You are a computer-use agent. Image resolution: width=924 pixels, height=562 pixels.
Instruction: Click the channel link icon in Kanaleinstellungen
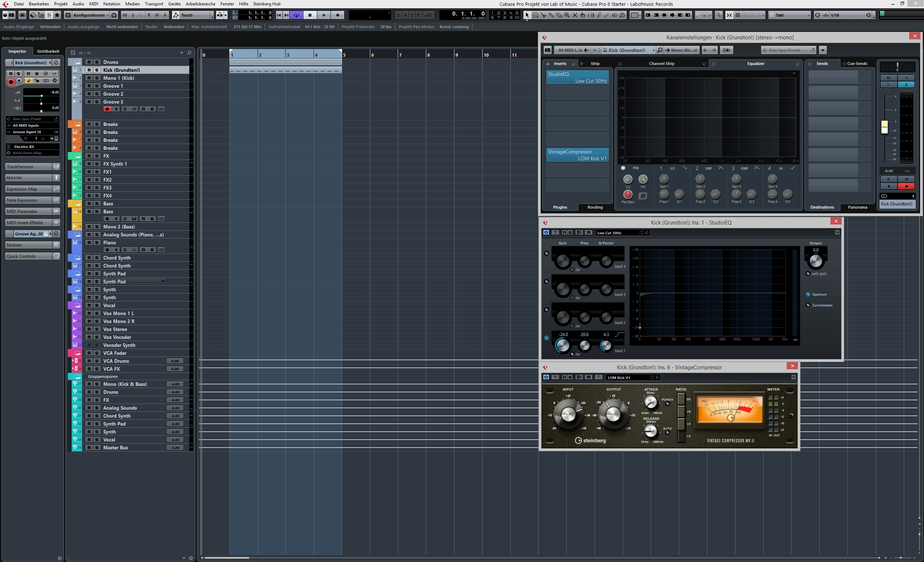[884, 196]
